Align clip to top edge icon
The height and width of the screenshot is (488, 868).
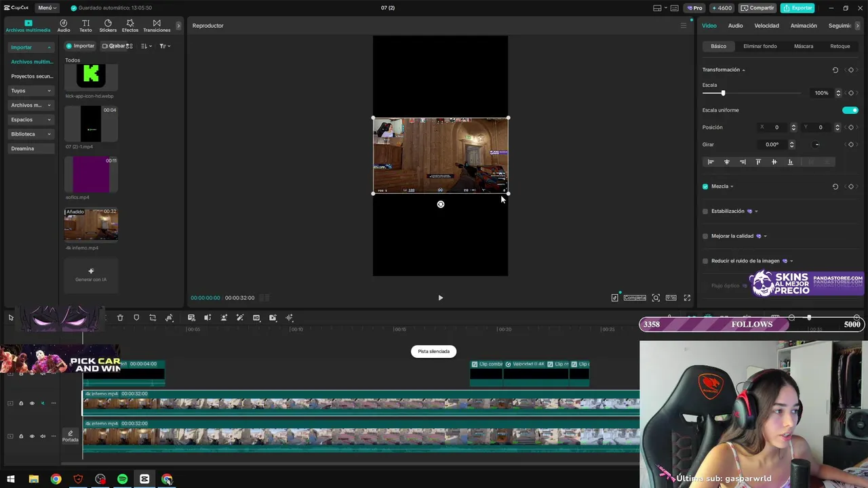[758, 162]
